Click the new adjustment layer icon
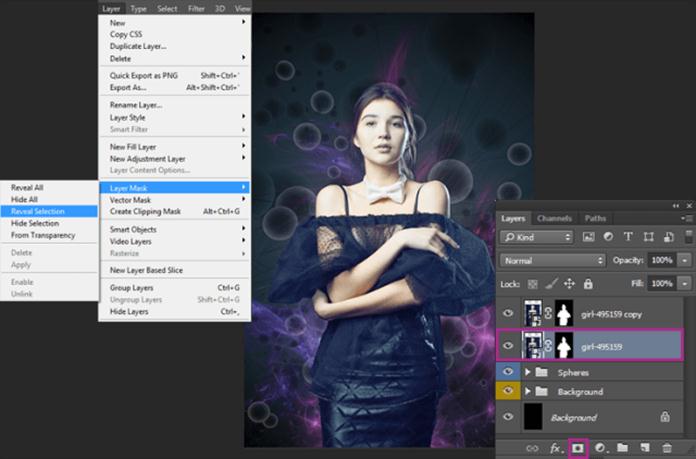The height and width of the screenshot is (459, 696). coord(600,445)
